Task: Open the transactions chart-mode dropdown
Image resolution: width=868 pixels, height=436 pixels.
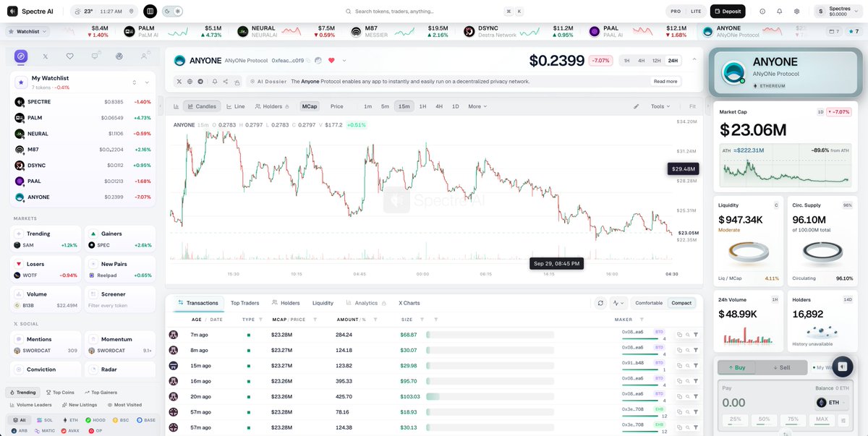Action: tap(618, 303)
